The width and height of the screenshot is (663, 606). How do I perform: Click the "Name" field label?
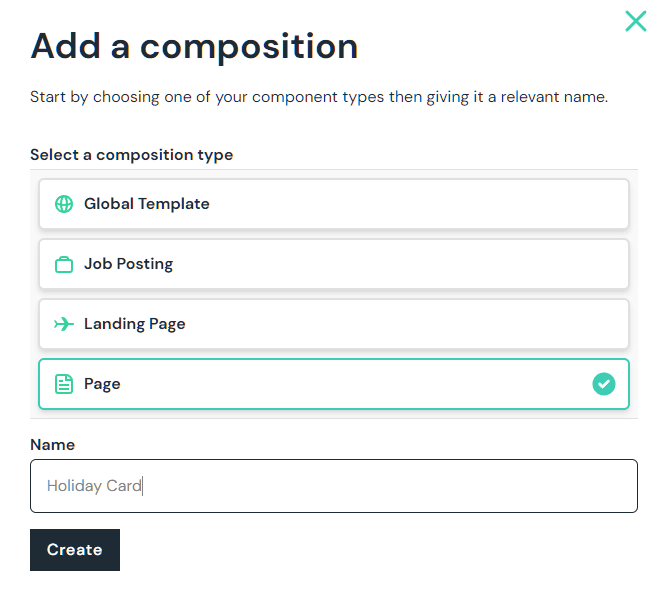[52, 444]
